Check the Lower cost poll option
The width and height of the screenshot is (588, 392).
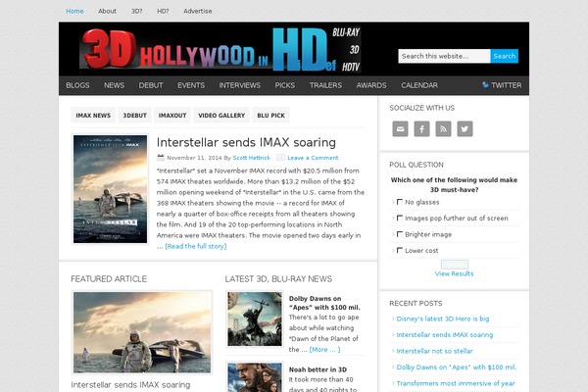[x=400, y=250]
